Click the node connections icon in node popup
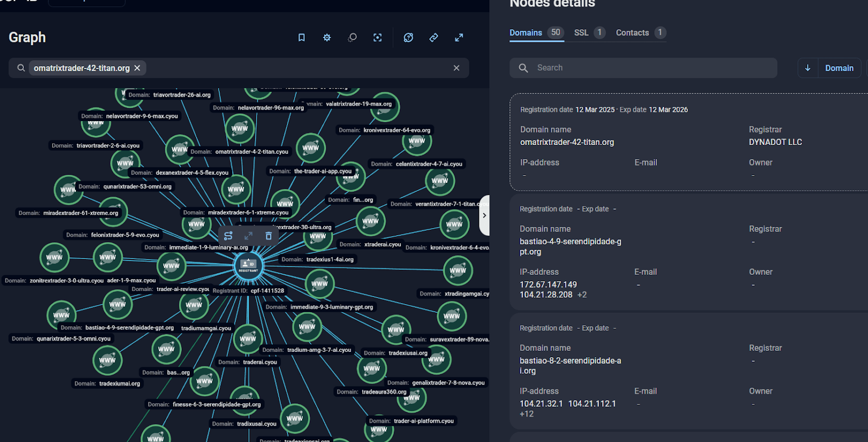 (228, 236)
